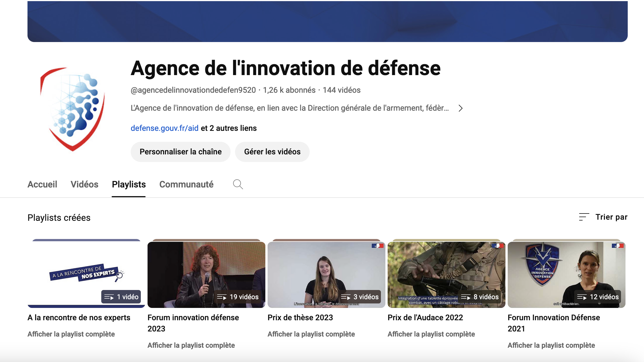The width and height of the screenshot is (644, 362).
Task: Open the Communauté tab
Action: (186, 184)
